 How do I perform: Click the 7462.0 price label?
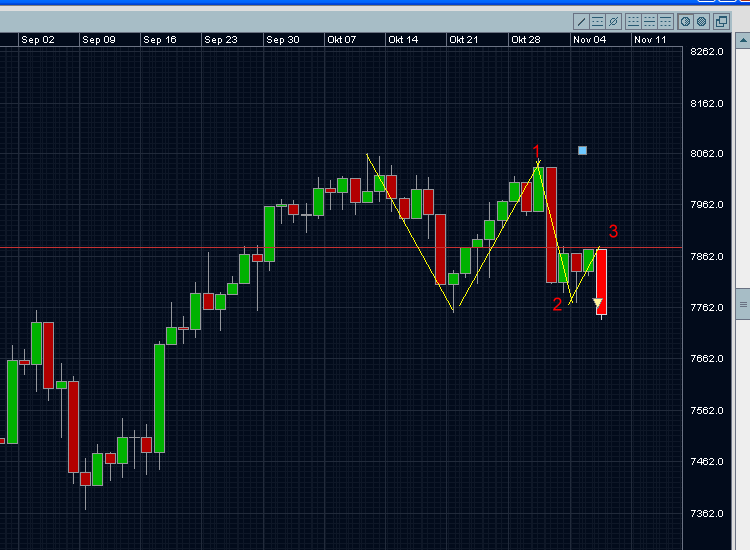706,462
